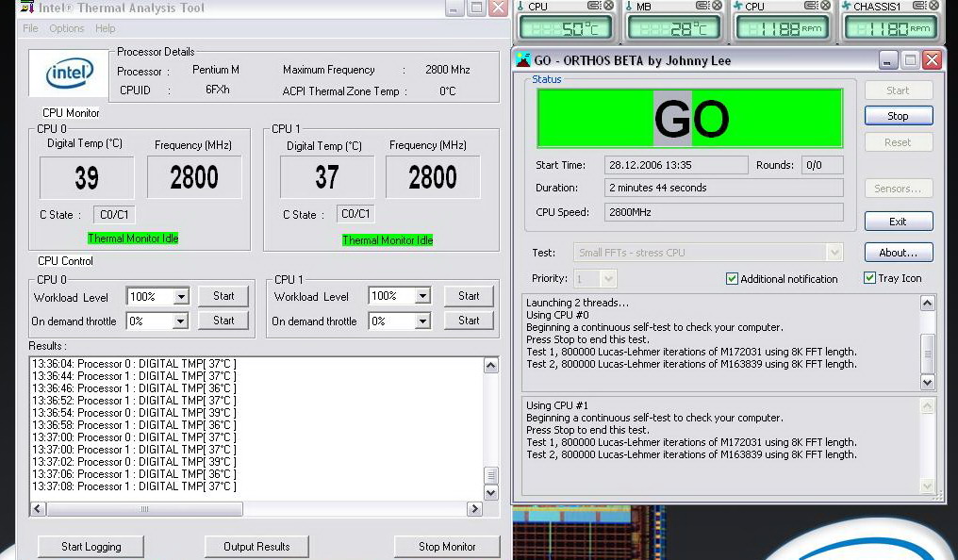Click Results list scroll up arrow
The image size is (958, 560).
[x=490, y=365]
